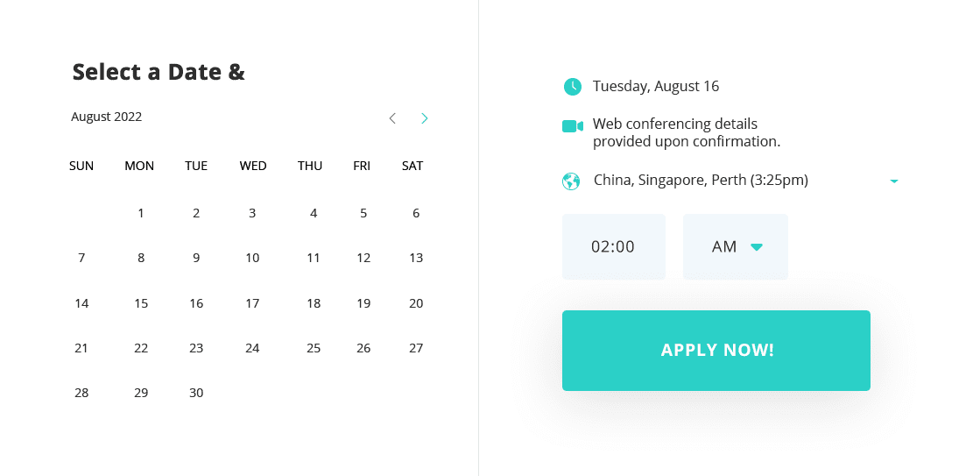Choose August 24 date
This screenshot has height=476, width=980.
click(252, 348)
